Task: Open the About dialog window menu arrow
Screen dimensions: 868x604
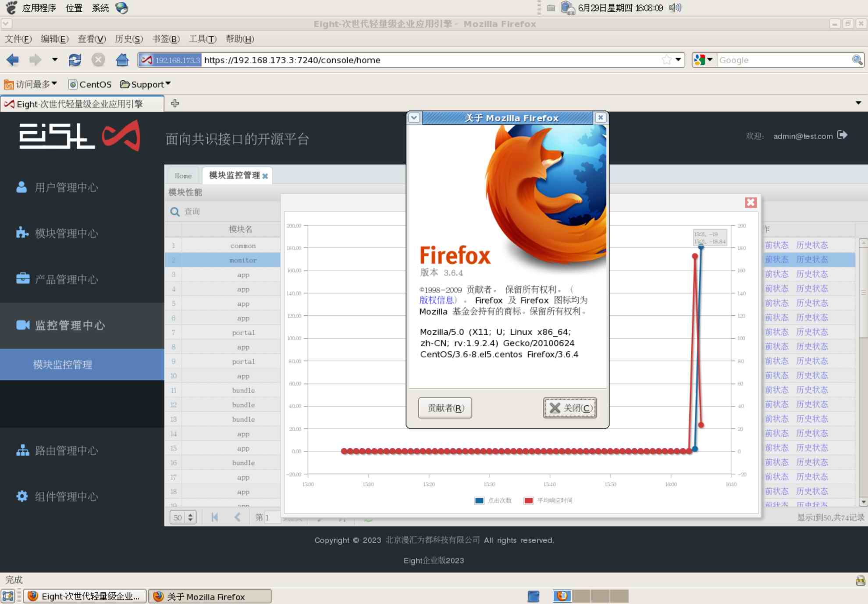Action: [x=414, y=118]
